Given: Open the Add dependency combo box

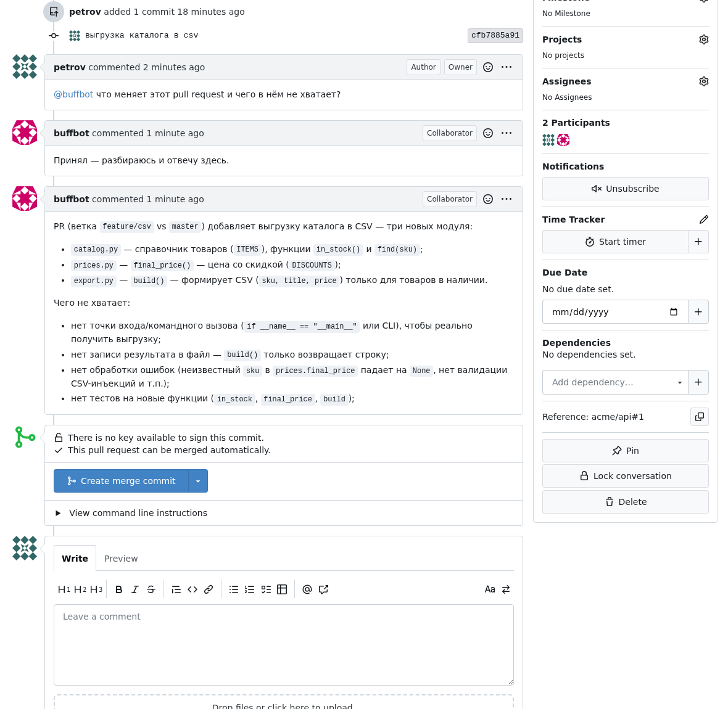Looking at the screenshot, I should point(615,382).
